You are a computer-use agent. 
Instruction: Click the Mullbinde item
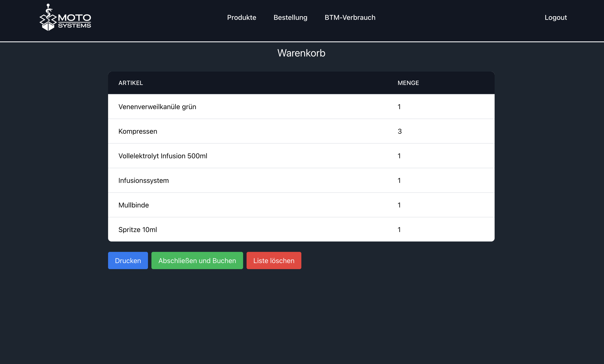click(x=134, y=205)
